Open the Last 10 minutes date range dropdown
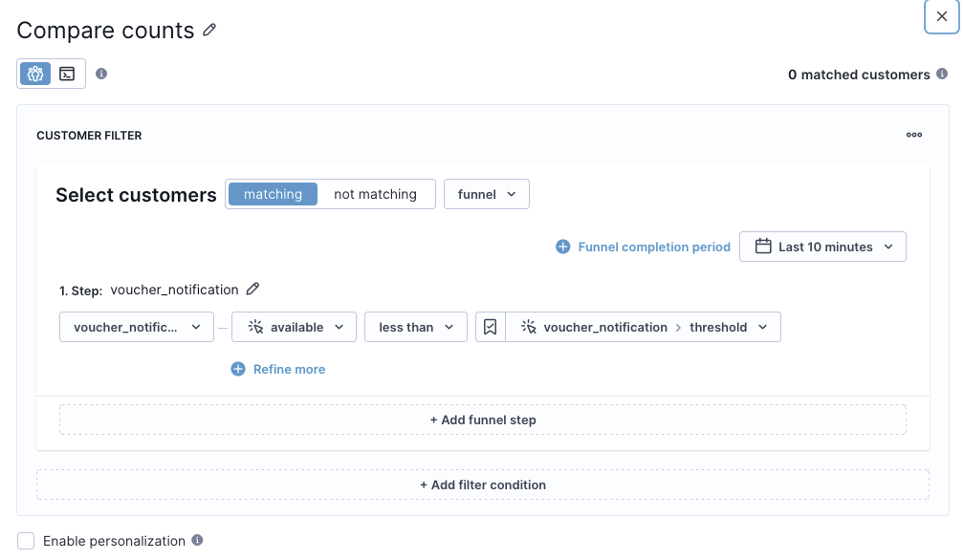The image size is (964, 560). 822,247
